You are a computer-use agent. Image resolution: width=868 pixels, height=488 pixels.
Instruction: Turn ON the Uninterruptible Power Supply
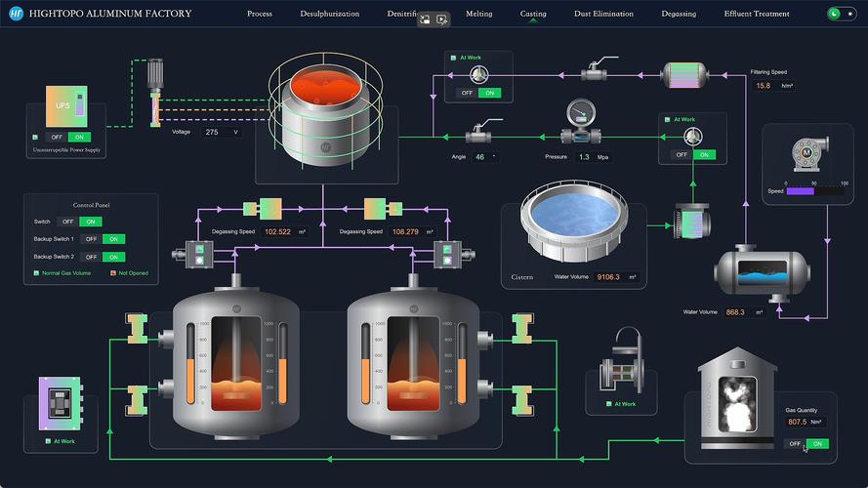tap(79, 138)
